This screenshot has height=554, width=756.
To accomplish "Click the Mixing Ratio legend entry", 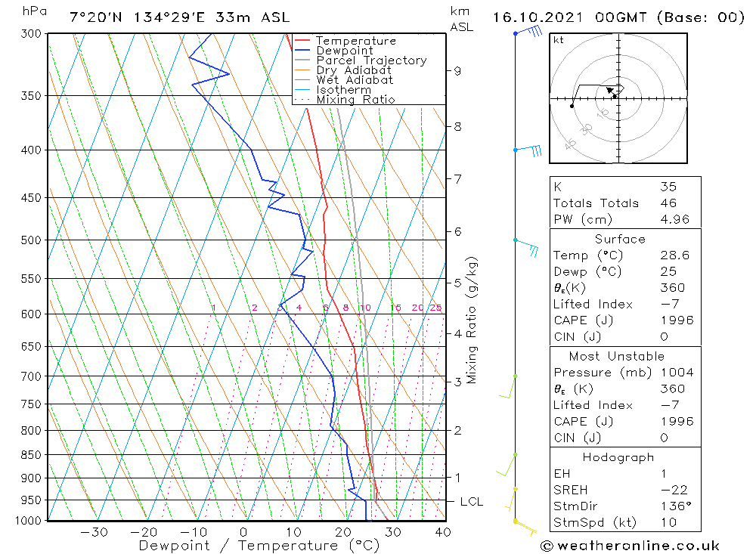I will [x=345, y=99].
